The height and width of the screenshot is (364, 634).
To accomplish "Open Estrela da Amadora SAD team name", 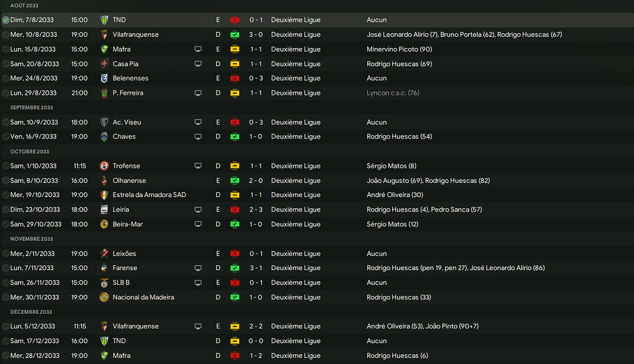I will pyautogui.click(x=149, y=195).
